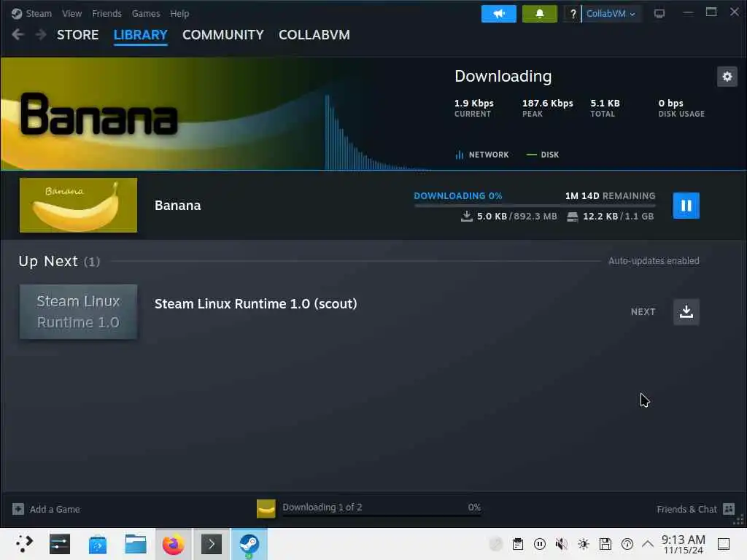This screenshot has height=560, width=747.
Task: Open System Settings from the taskbar
Action: point(60,544)
